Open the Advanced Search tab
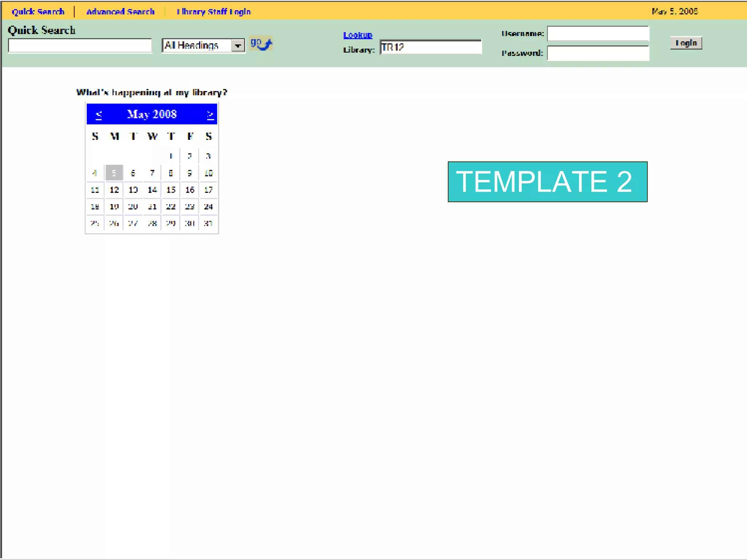The width and height of the screenshot is (747, 560). point(120,12)
